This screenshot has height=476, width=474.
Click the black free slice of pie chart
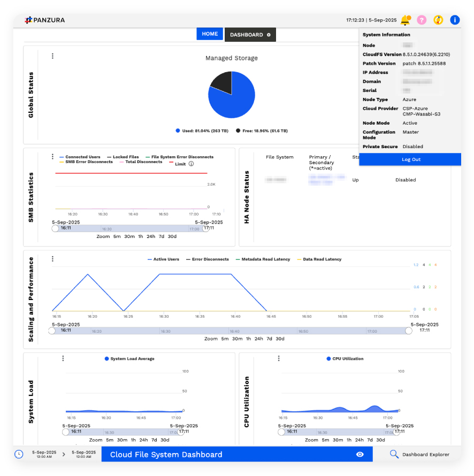[x=223, y=82]
